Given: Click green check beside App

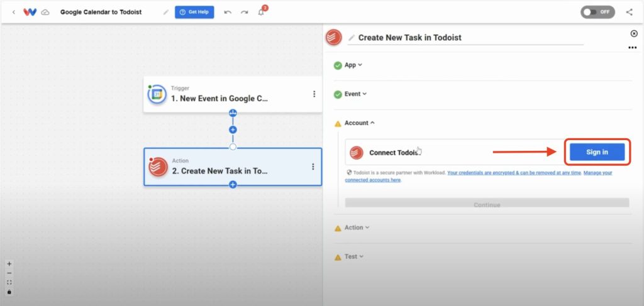Looking at the screenshot, I should tap(338, 65).
